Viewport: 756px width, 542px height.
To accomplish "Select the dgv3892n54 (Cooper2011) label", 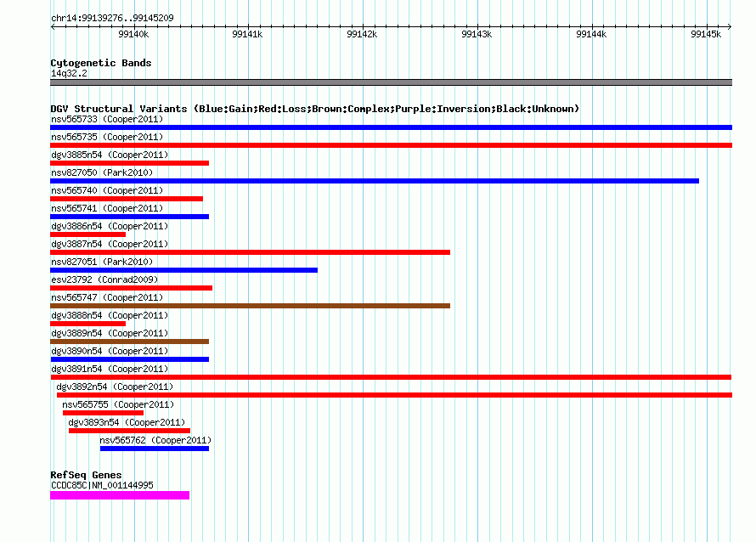I will pyautogui.click(x=115, y=387).
